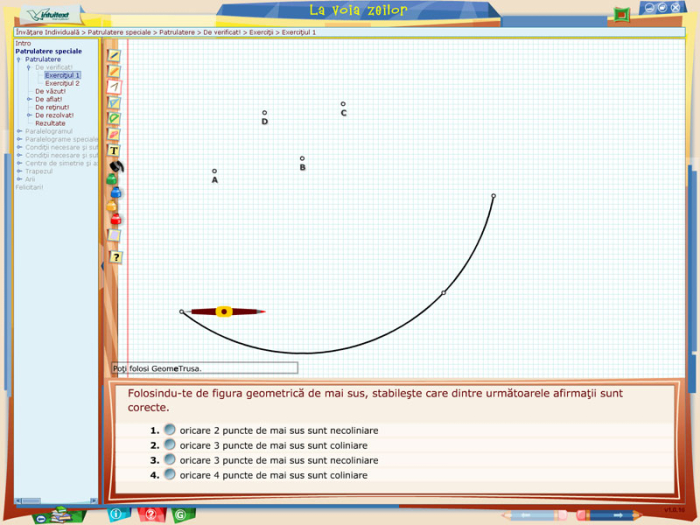
Task: Click point A on the grid
Action: pyautogui.click(x=214, y=171)
